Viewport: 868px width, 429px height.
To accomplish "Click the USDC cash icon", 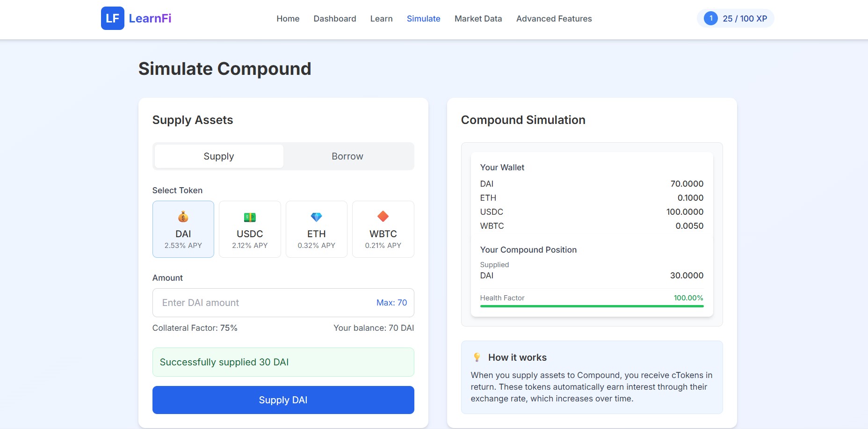I will [250, 217].
